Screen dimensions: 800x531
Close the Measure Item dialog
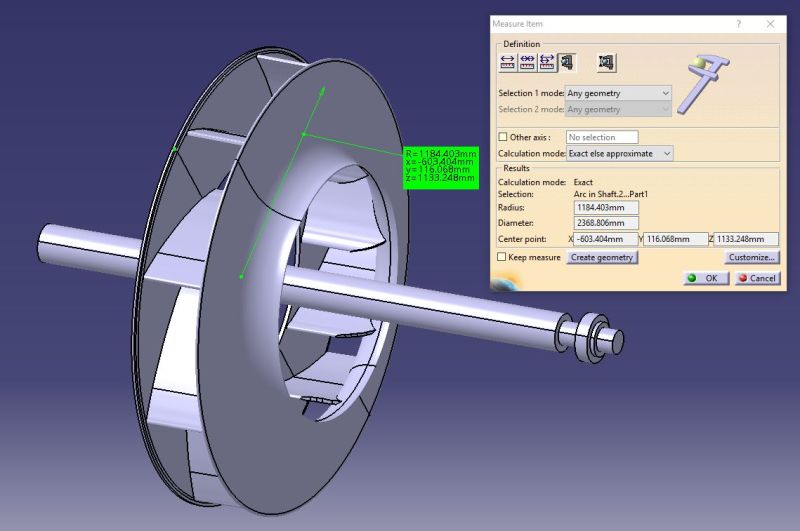point(769,23)
